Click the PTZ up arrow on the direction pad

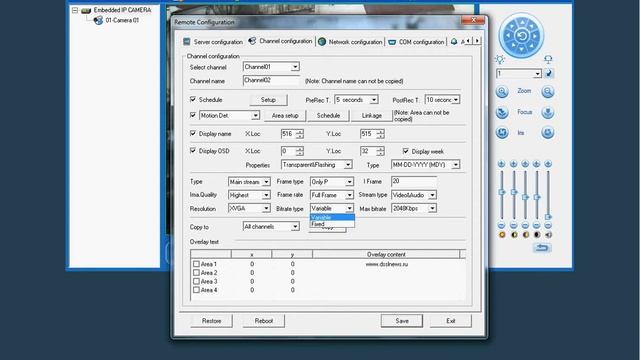[522, 22]
